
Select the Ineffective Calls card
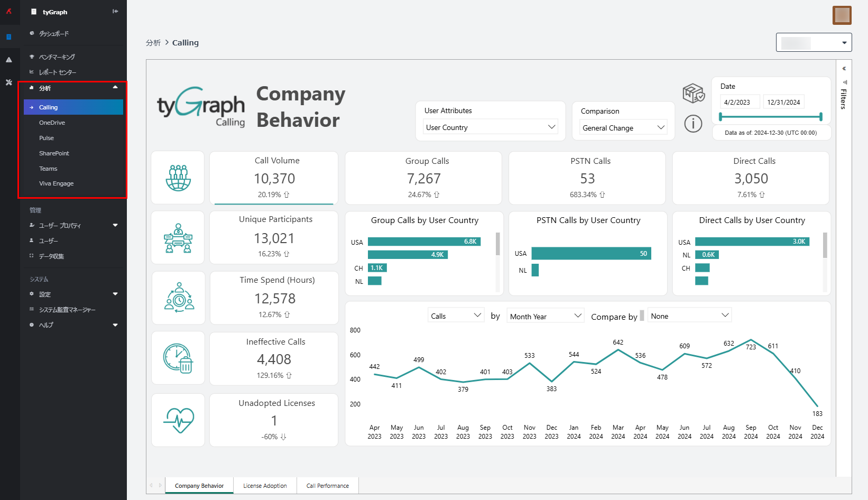[274, 358]
